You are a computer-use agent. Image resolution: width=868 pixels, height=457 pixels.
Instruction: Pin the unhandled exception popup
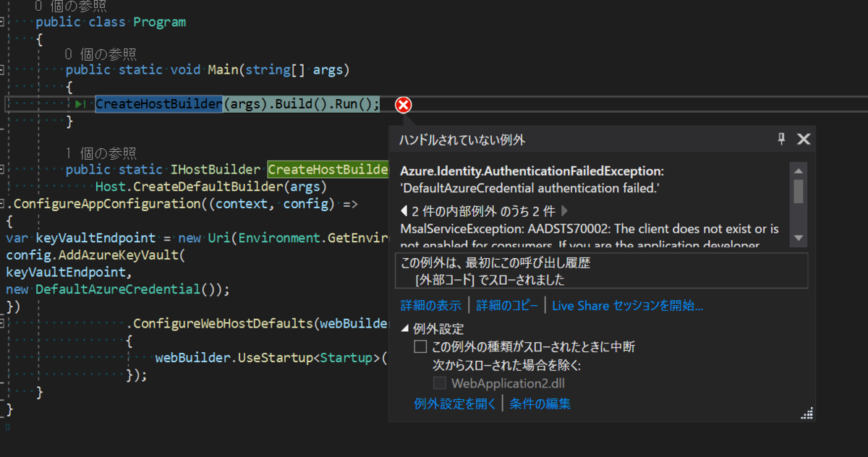click(x=781, y=140)
